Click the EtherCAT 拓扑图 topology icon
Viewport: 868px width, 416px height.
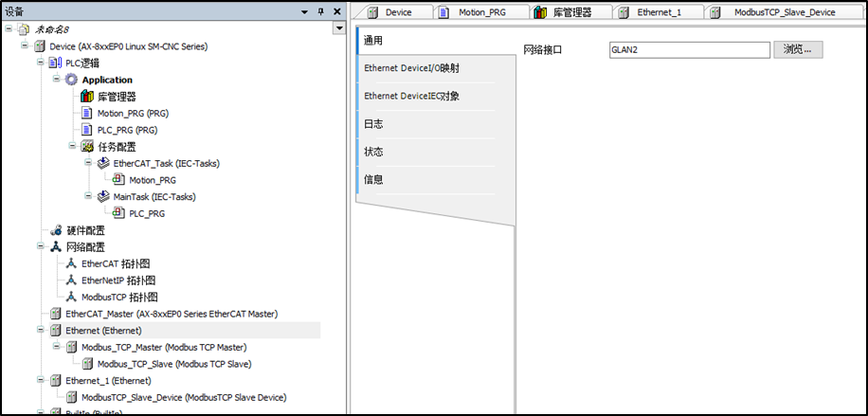[x=71, y=263]
